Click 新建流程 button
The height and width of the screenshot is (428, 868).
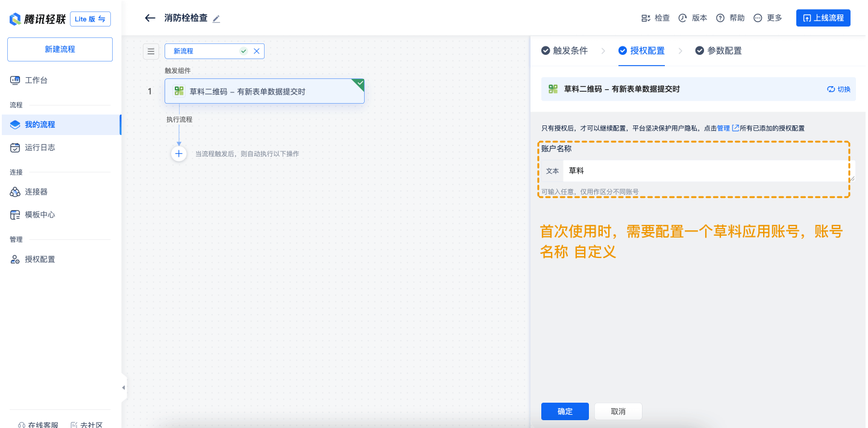[60, 49]
